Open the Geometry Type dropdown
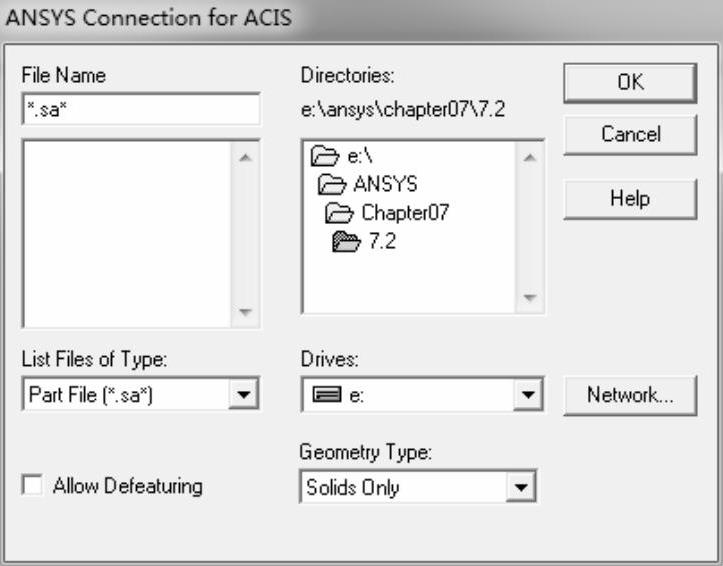The height and width of the screenshot is (566, 723). coord(520,488)
